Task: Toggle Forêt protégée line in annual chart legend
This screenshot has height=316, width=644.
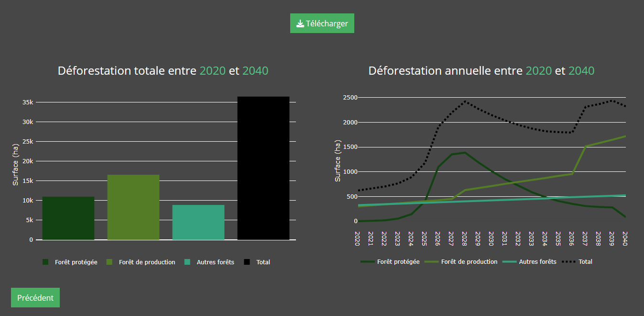Action: click(x=398, y=262)
